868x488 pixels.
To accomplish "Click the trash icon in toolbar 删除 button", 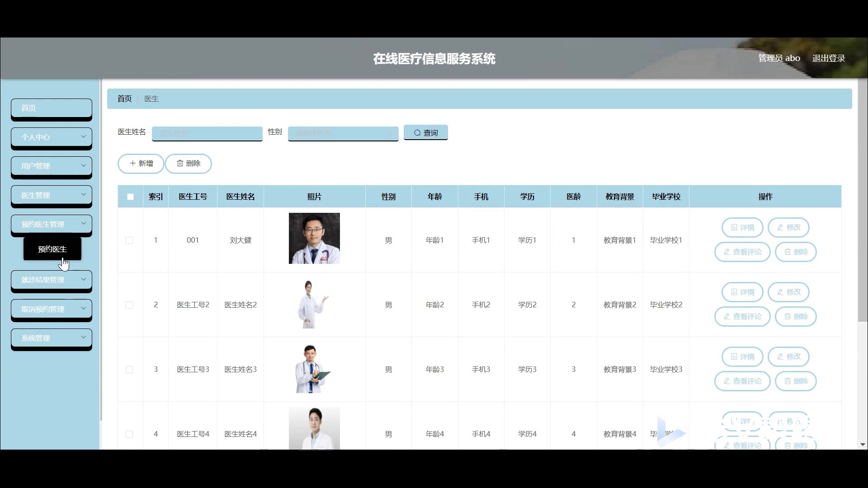I will click(x=180, y=163).
